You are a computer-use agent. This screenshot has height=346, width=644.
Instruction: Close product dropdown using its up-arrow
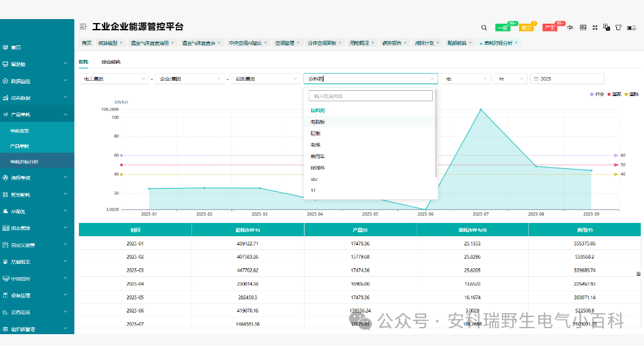click(x=432, y=79)
